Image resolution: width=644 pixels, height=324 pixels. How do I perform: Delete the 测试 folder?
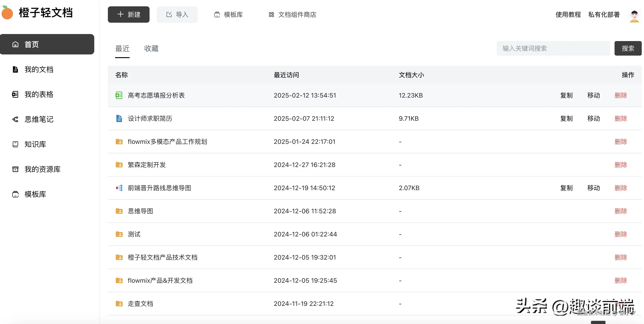[x=621, y=234]
